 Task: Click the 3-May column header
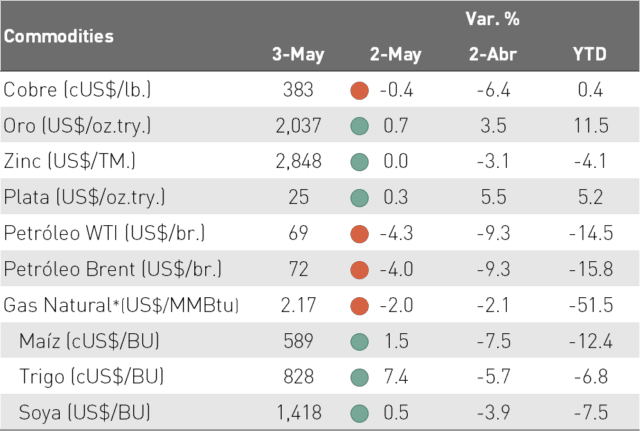click(298, 54)
